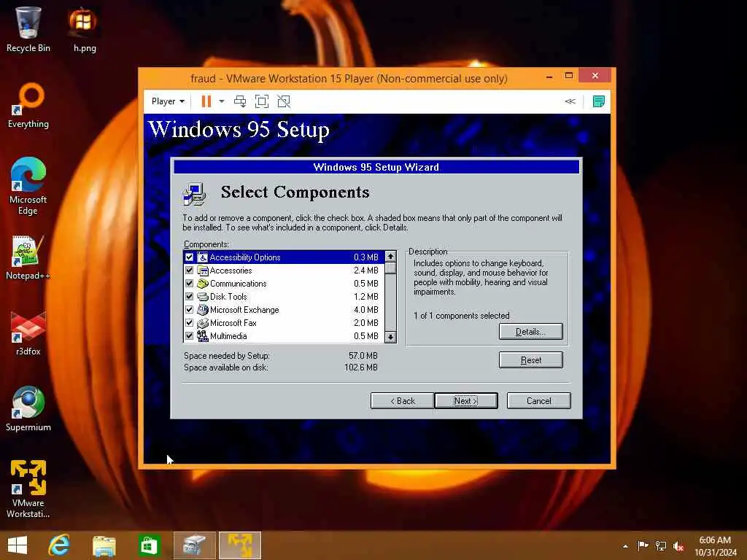747x560 pixels.
Task: Open the taskbar clock and date
Action: point(715,546)
